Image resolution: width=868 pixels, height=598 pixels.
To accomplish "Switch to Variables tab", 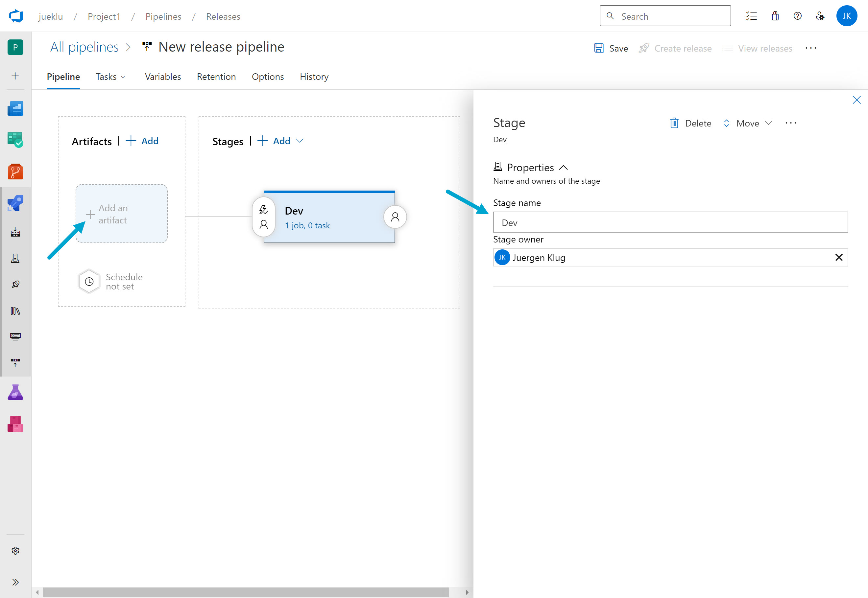I will click(163, 77).
